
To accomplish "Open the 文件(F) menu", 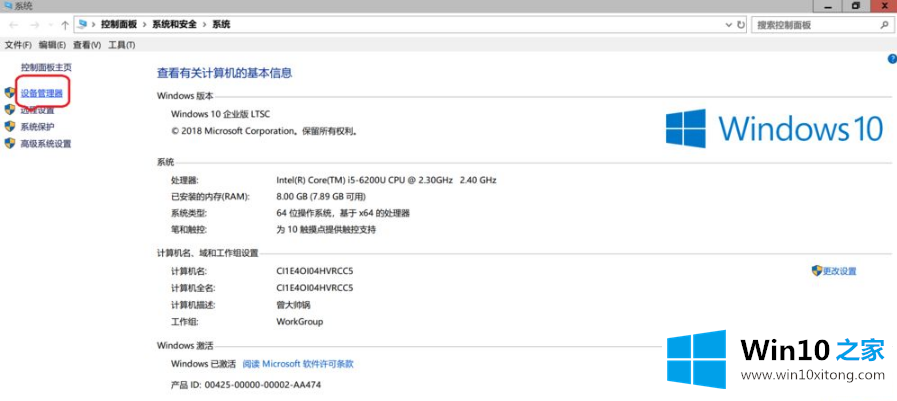I will (x=18, y=45).
